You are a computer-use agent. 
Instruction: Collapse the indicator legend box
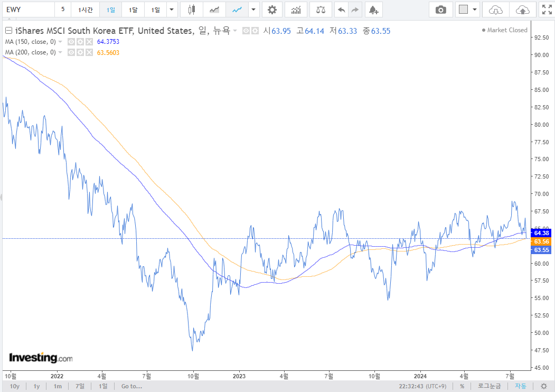(9, 31)
